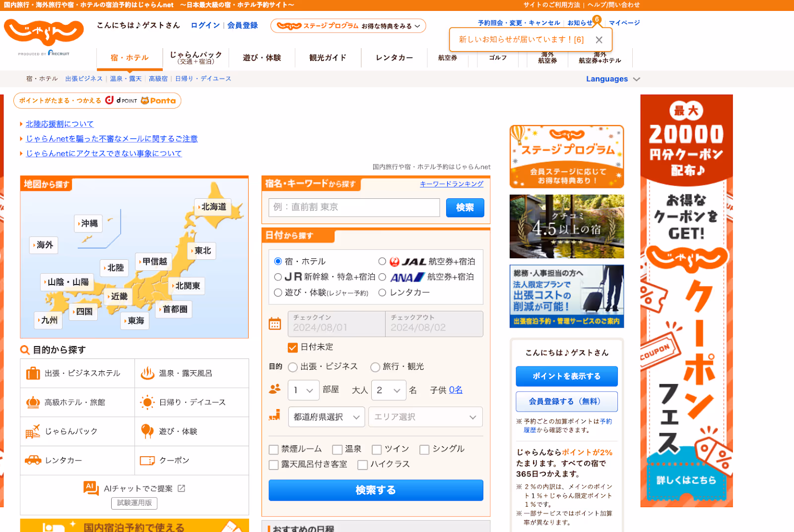Screen dimensions: 794x532
Task: Select 出張・ビジネス purpose radio
Action: click(x=293, y=367)
